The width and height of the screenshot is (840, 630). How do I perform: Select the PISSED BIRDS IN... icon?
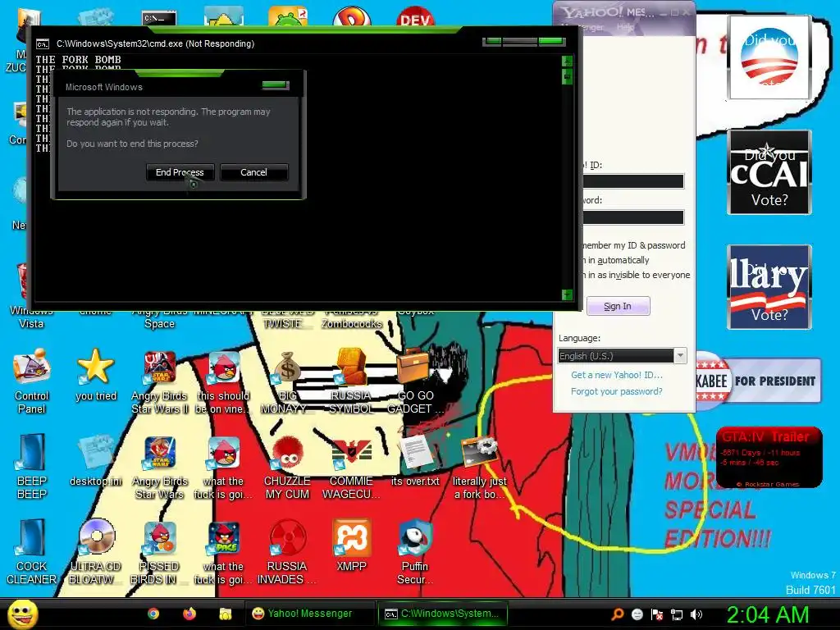click(x=160, y=552)
